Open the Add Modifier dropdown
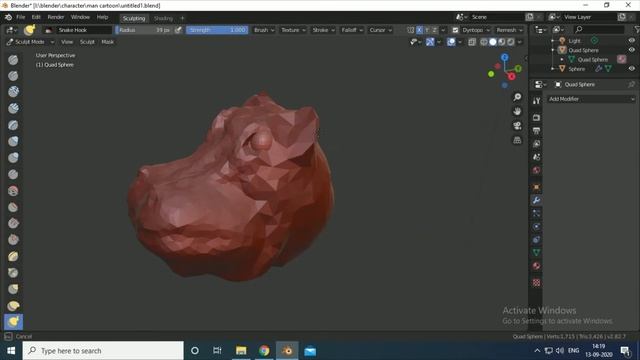Viewport: 640px width, 360px height. [x=591, y=99]
